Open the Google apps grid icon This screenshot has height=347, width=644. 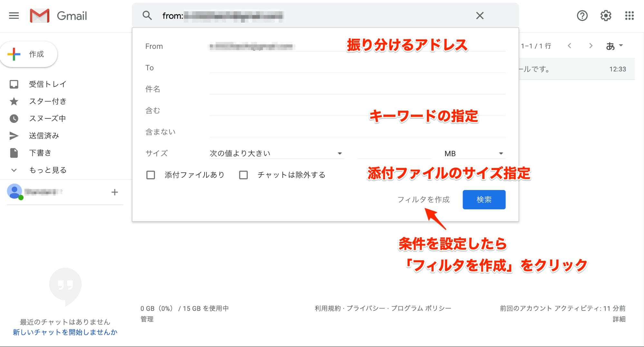pos(629,15)
